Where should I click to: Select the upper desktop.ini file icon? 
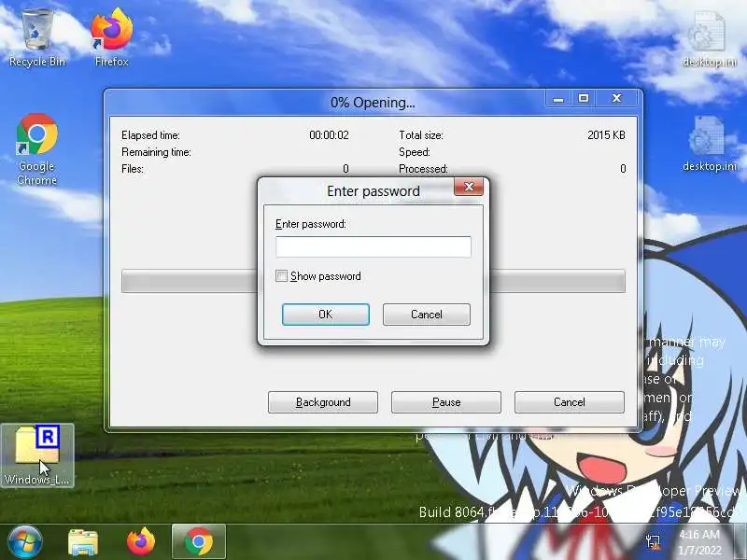[x=709, y=39]
